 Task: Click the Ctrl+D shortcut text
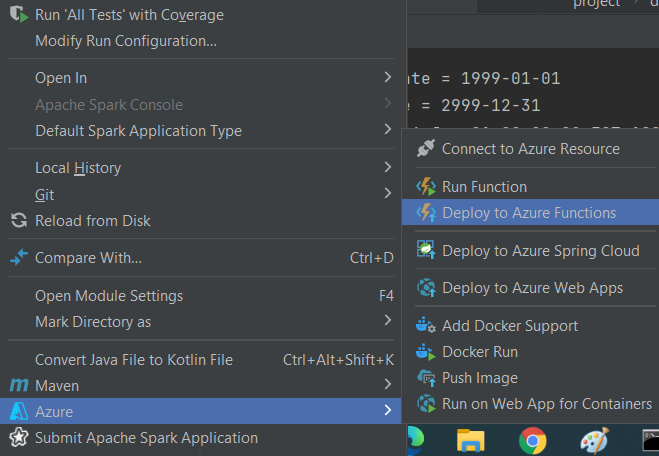(x=372, y=258)
